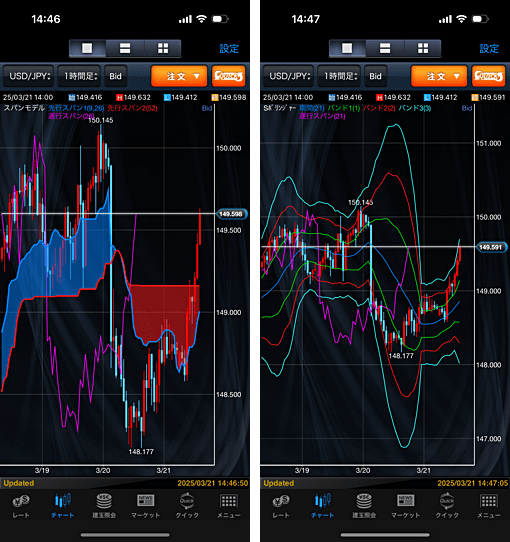Change 1時間足 timeframe in right screen
Viewport: 510px width, 542px height.
(x=339, y=76)
